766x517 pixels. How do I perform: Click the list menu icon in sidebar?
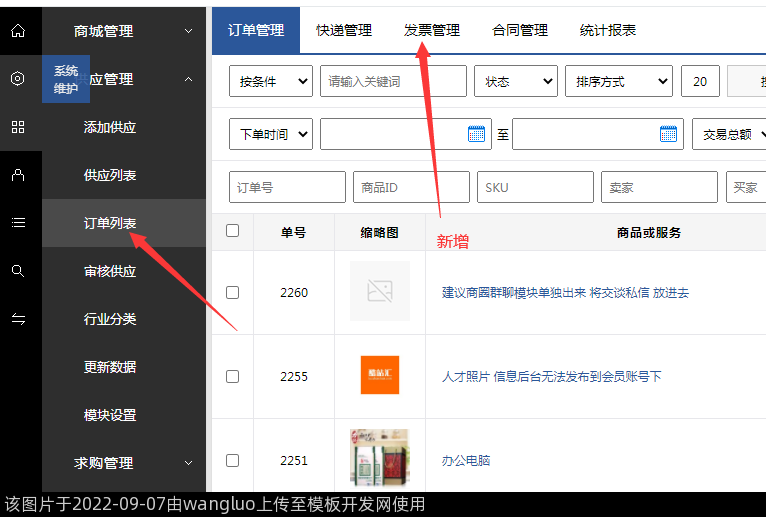click(x=18, y=223)
